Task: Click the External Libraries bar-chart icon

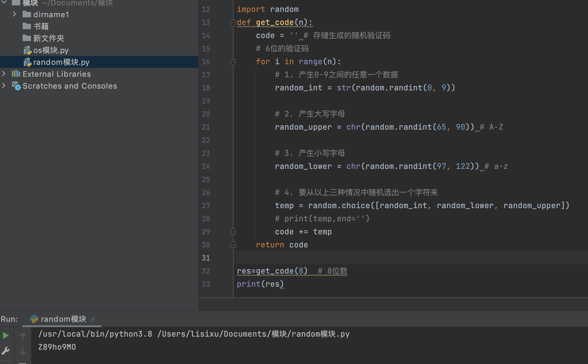Action: [x=16, y=73]
